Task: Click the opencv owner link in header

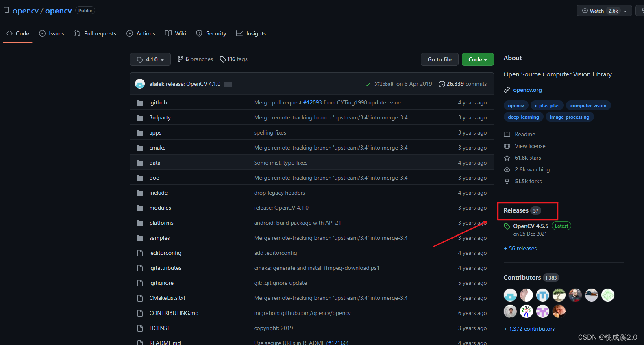Action: tap(26, 11)
